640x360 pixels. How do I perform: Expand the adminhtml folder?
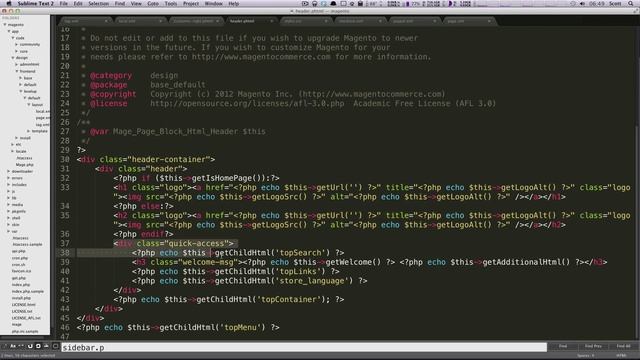point(16,64)
